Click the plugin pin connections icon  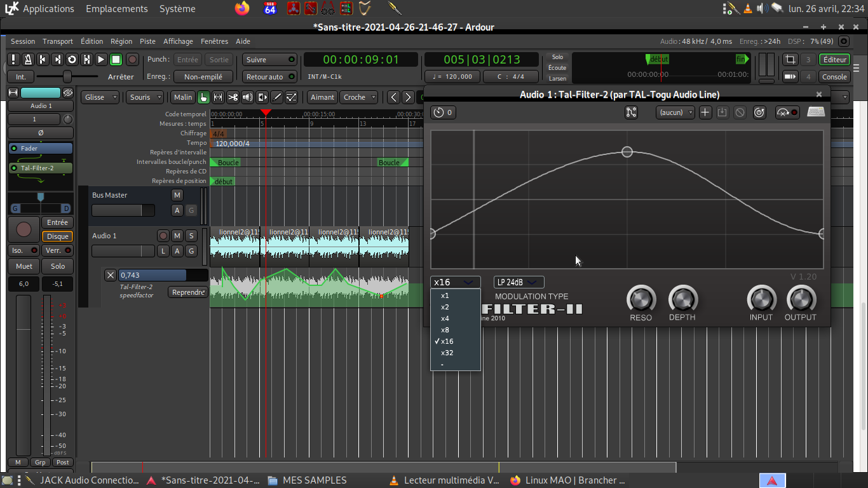630,112
